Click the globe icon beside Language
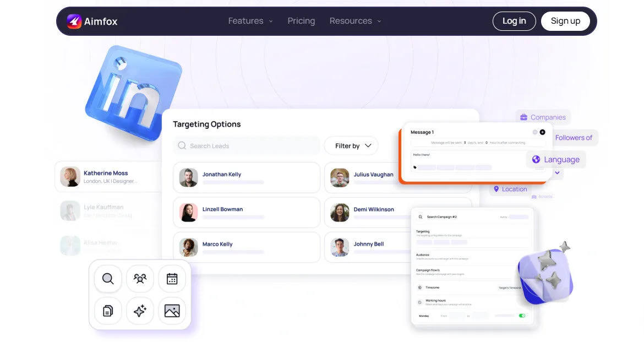Screen dimensions: 644x342 pos(536,159)
